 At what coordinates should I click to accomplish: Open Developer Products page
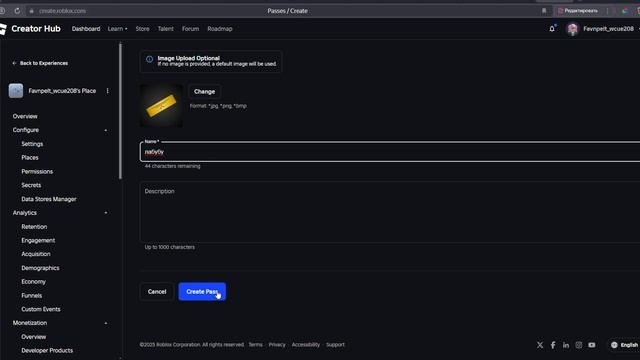[x=47, y=351]
